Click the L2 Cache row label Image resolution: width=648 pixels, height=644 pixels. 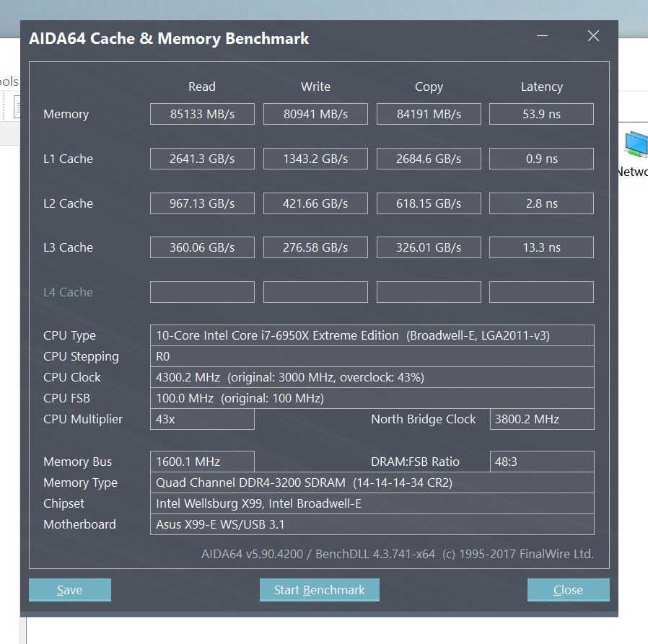tap(68, 203)
